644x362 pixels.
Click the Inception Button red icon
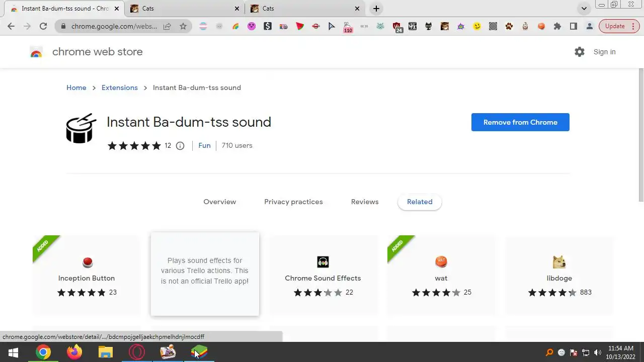87,262
